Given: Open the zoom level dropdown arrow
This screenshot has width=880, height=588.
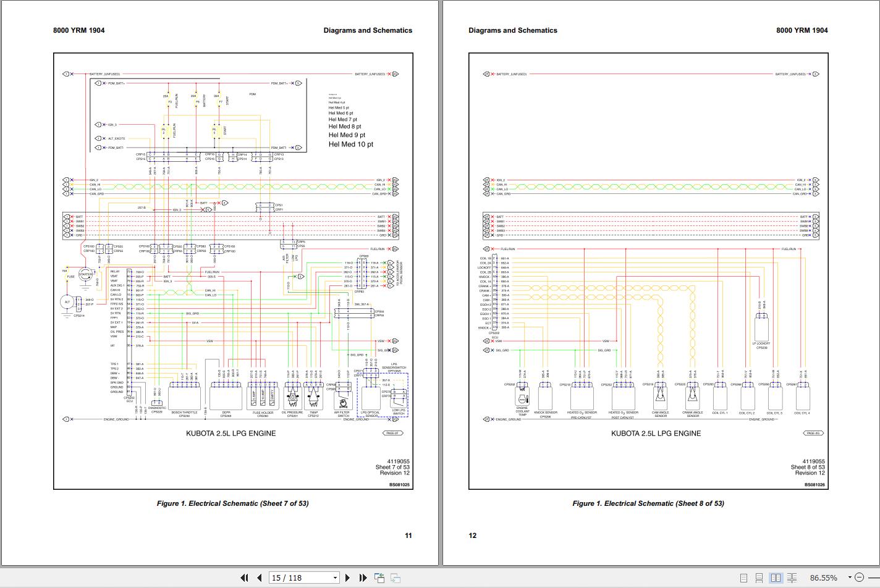Looking at the screenshot, I should (850, 578).
